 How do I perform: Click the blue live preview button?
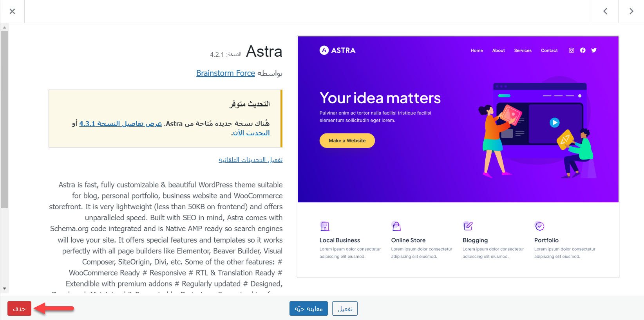coord(309,309)
